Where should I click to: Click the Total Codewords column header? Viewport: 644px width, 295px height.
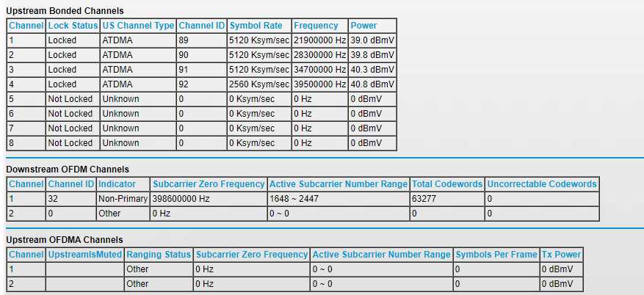(447, 183)
